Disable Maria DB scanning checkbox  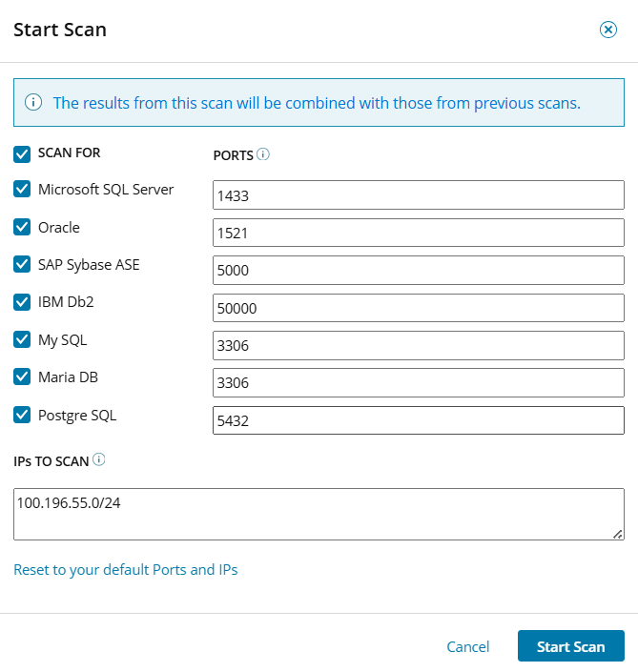click(22, 377)
